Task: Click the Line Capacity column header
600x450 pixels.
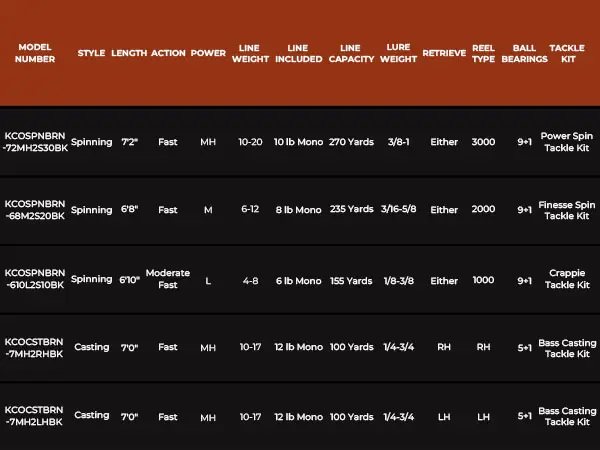Action: pos(350,53)
